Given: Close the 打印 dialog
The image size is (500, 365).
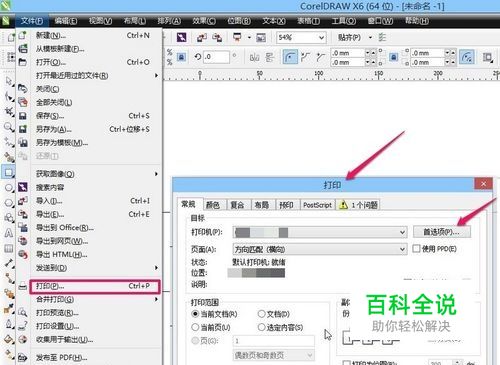Looking at the screenshot, I should tap(483, 184).
